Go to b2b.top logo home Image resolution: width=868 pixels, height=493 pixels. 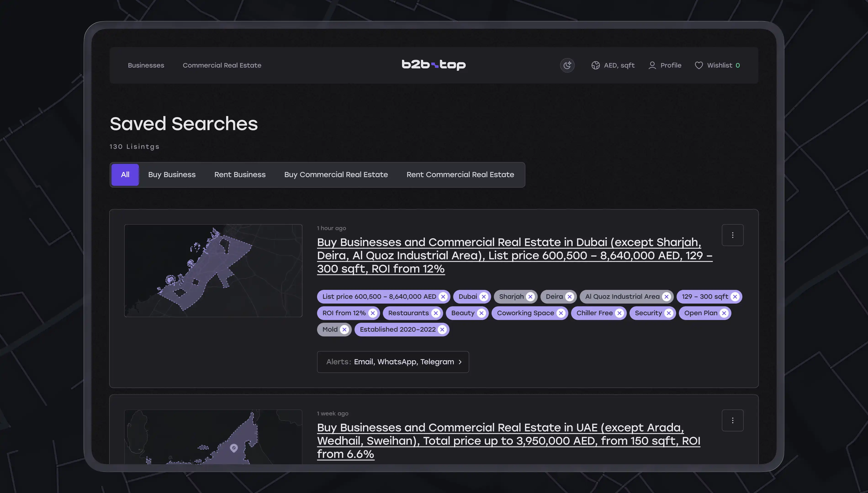click(434, 65)
